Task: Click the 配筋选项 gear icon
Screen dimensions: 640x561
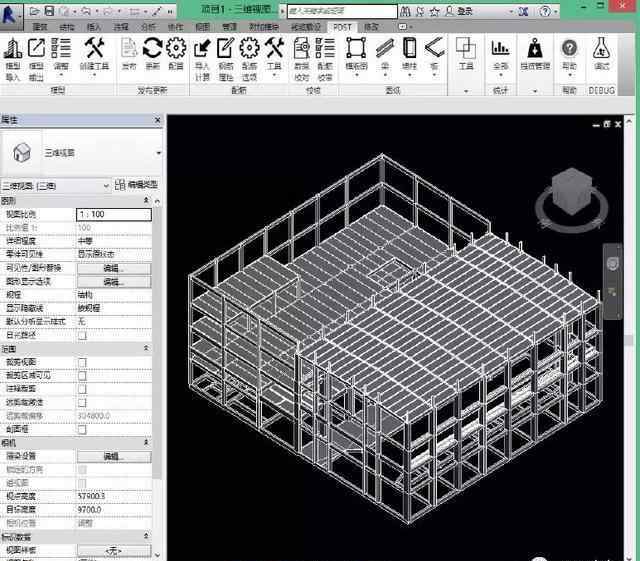Action: [x=249, y=48]
